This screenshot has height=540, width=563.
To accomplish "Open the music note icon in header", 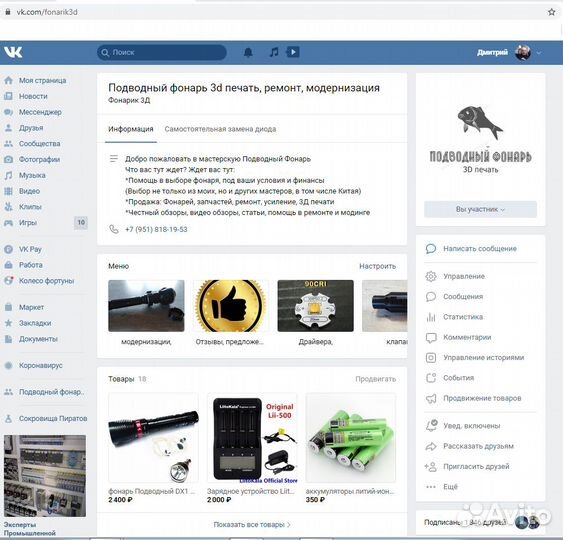I will pyautogui.click(x=274, y=52).
